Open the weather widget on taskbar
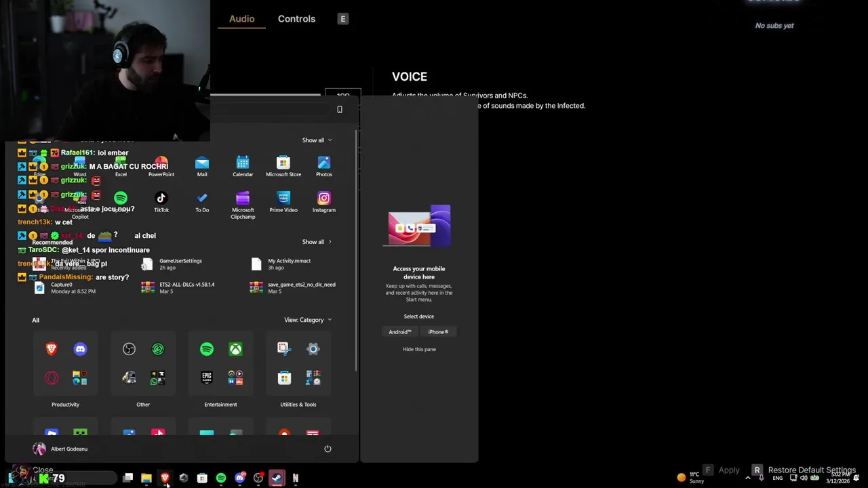The height and width of the screenshot is (488, 868). (691, 478)
